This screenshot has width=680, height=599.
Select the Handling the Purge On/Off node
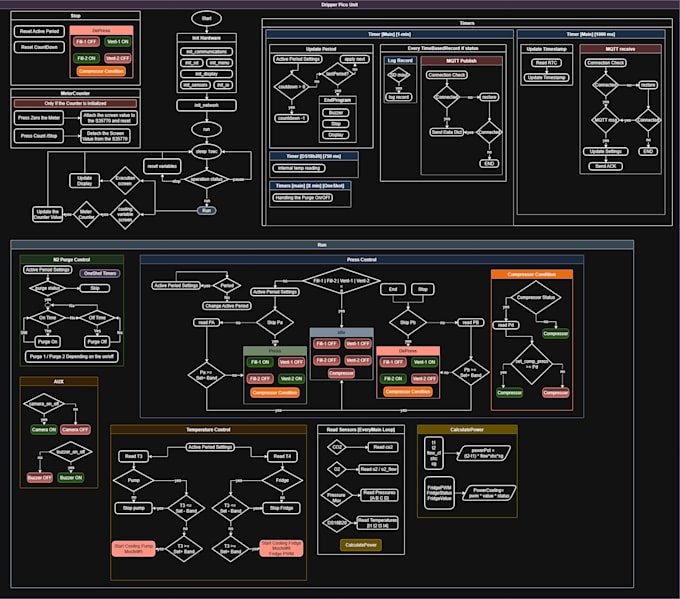point(303,197)
